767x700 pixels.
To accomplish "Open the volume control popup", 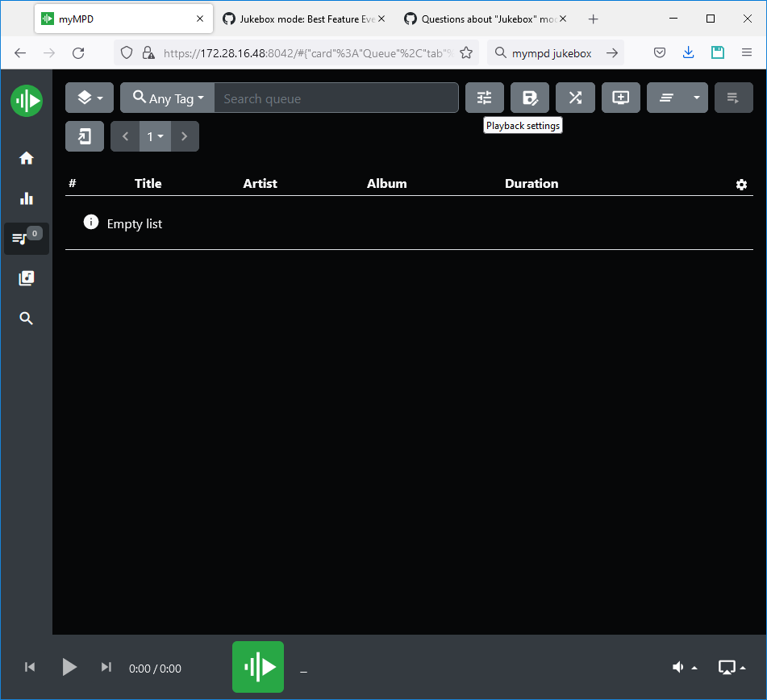I will coord(685,667).
